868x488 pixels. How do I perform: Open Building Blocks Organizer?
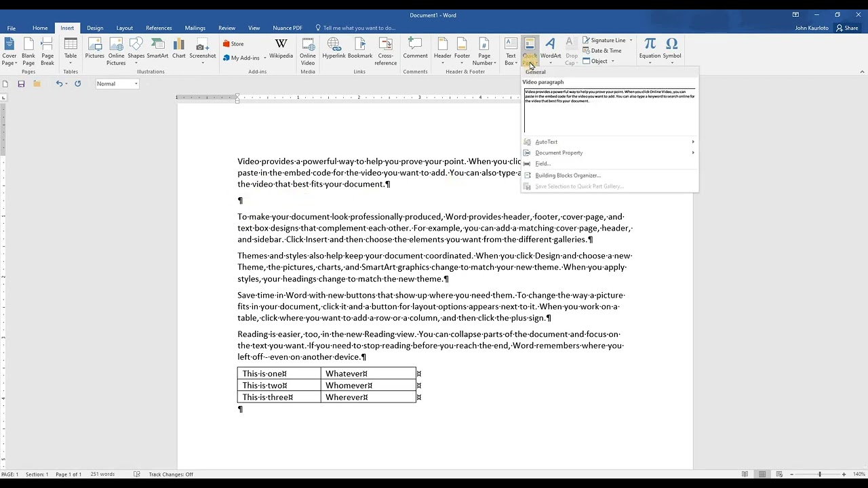(609, 175)
